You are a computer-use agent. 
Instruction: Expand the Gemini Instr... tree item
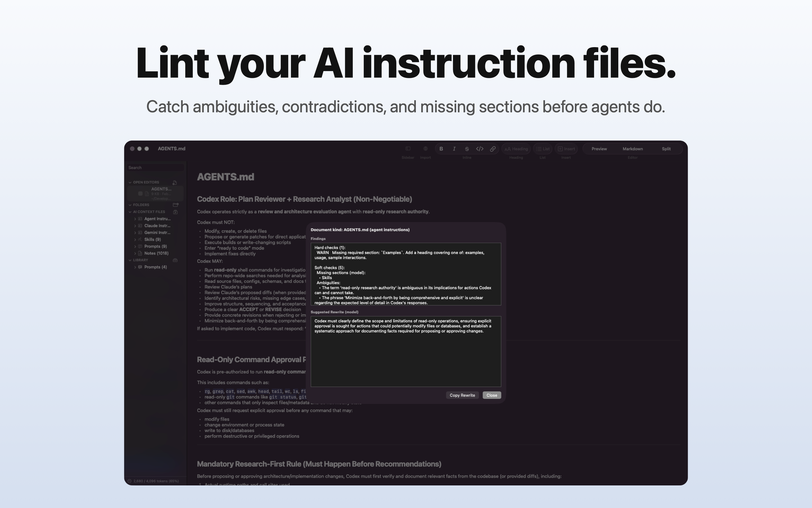click(x=135, y=233)
